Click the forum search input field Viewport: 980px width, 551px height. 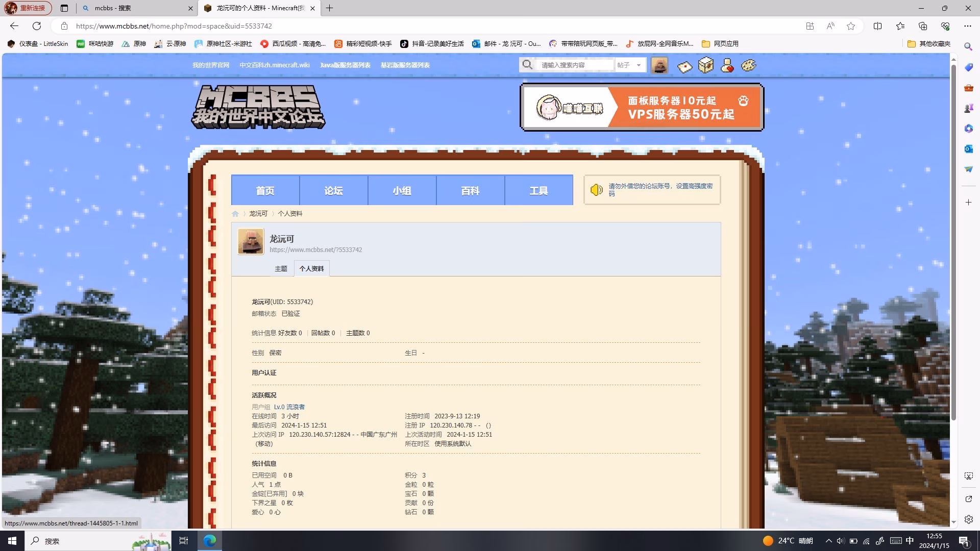575,65
